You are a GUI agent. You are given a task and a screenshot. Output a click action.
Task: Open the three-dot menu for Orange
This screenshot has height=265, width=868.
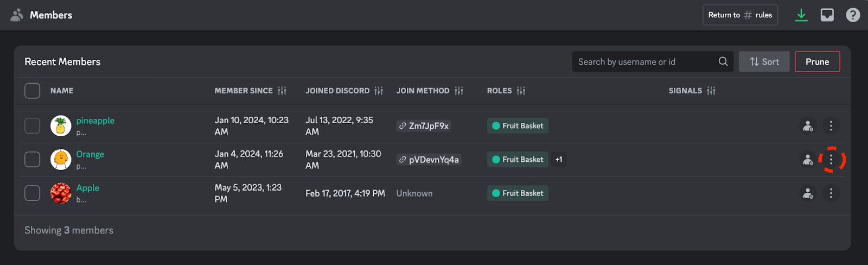tap(831, 160)
